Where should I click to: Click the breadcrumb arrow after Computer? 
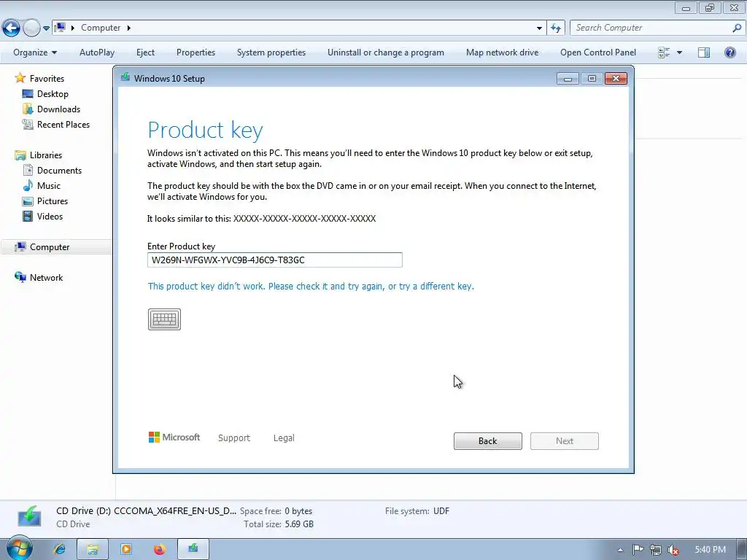[x=128, y=28]
